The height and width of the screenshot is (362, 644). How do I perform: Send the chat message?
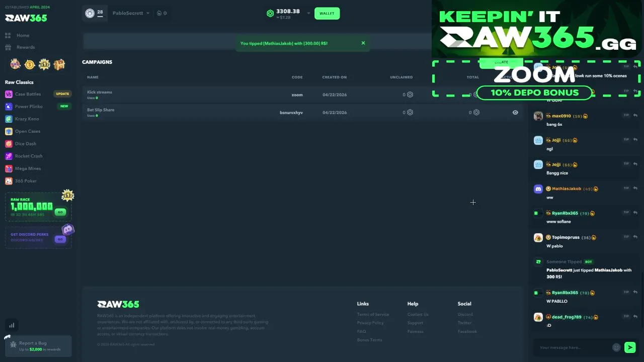[630, 347]
